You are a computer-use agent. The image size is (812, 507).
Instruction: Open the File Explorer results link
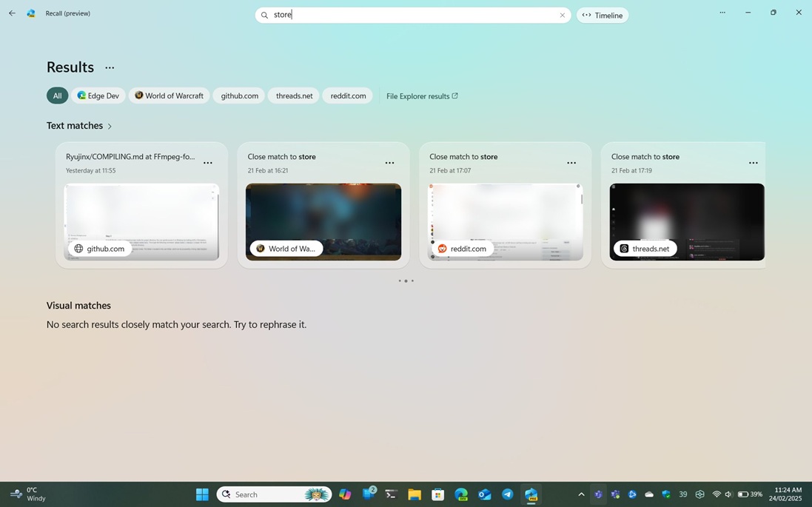(422, 95)
